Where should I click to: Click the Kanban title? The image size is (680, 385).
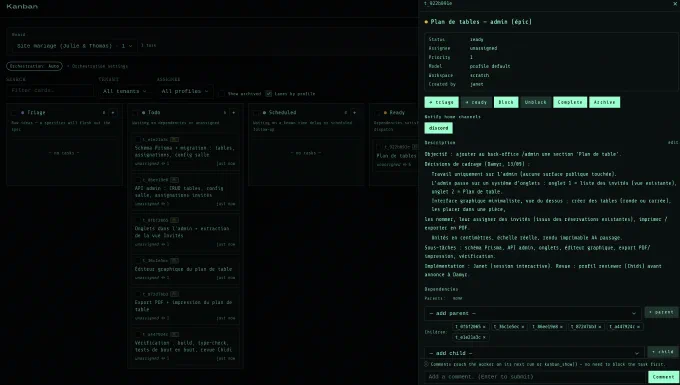coord(22,7)
